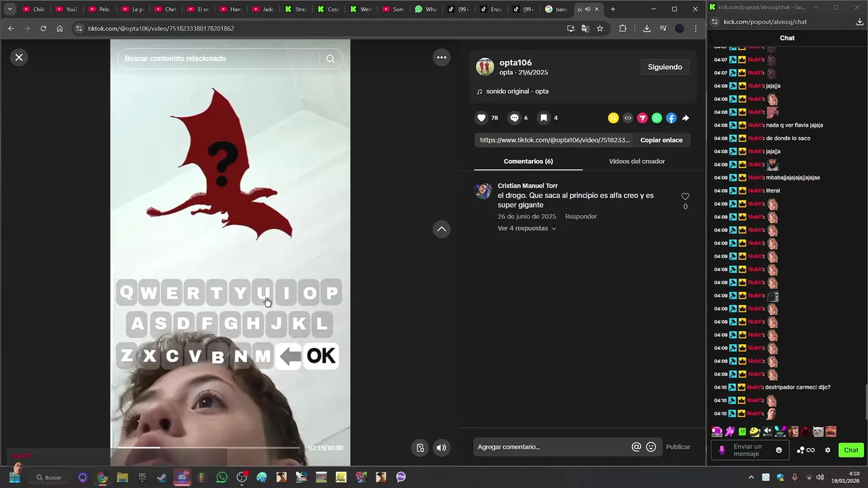The width and height of the screenshot is (868, 488).
Task: Like Cristian Manuel Torr's comment
Action: coord(685,197)
